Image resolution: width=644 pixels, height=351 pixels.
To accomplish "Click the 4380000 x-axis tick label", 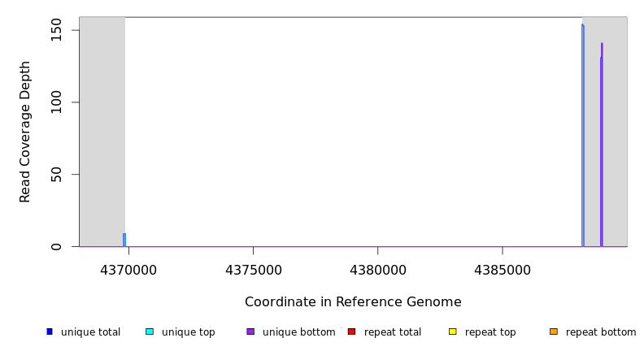I will pyautogui.click(x=377, y=270).
